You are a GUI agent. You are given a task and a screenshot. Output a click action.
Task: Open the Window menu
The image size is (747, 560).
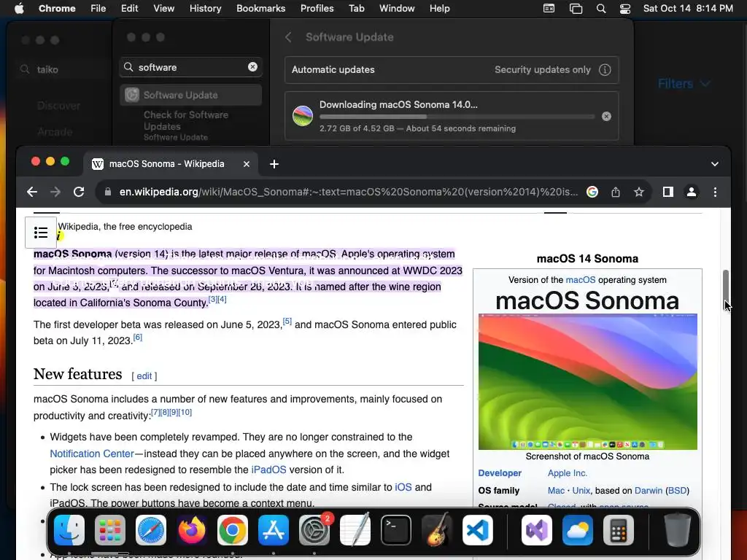point(397,9)
